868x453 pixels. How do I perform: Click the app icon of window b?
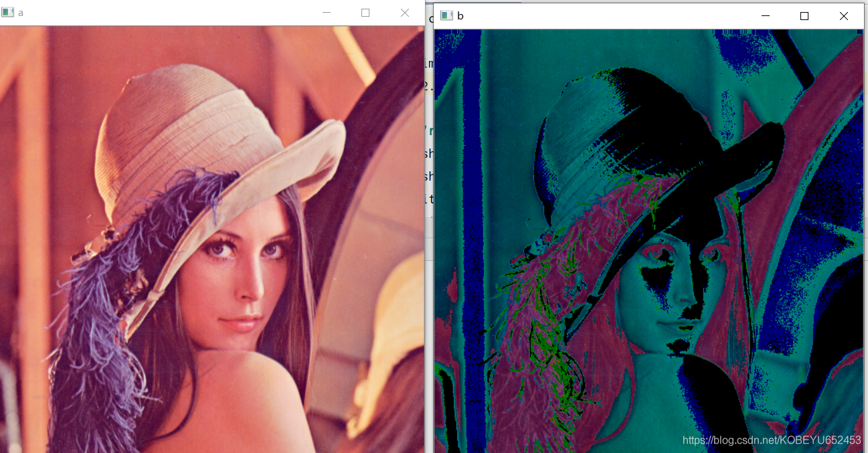point(446,16)
